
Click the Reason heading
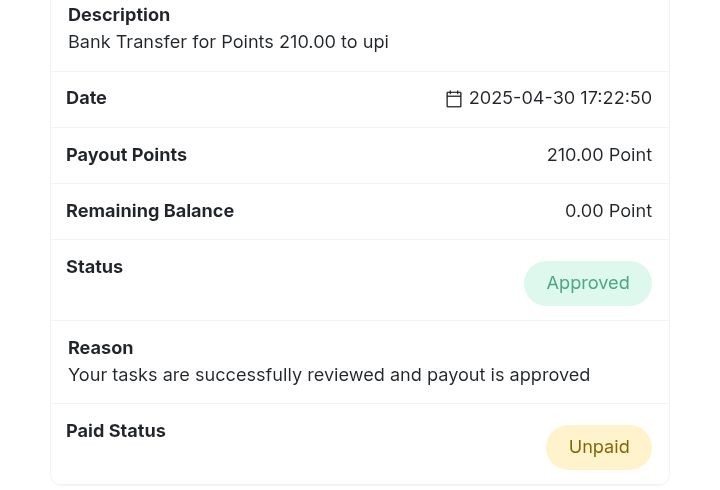tap(101, 348)
